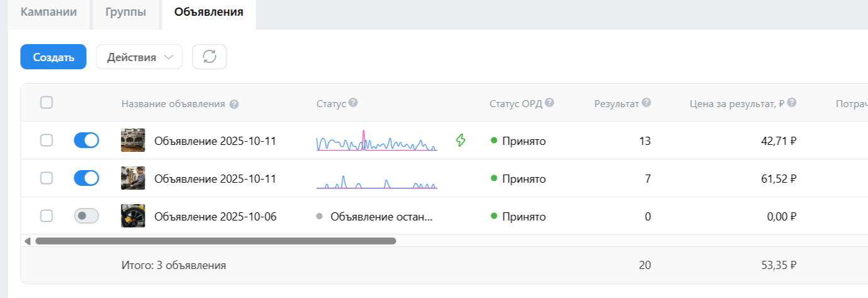Screen dimensions: 868x298
Task: Click help icon beside Статус column header
Action: [x=353, y=103]
